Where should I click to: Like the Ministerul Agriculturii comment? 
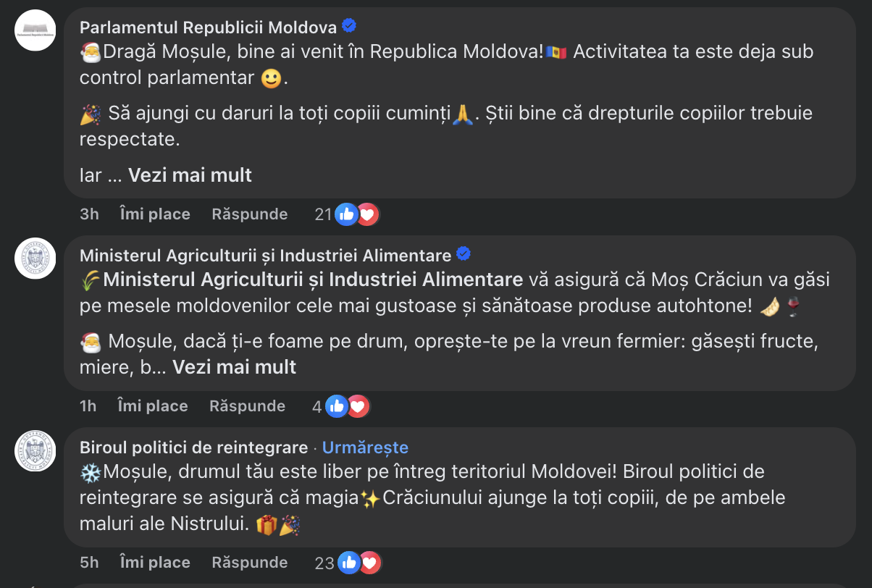152,406
